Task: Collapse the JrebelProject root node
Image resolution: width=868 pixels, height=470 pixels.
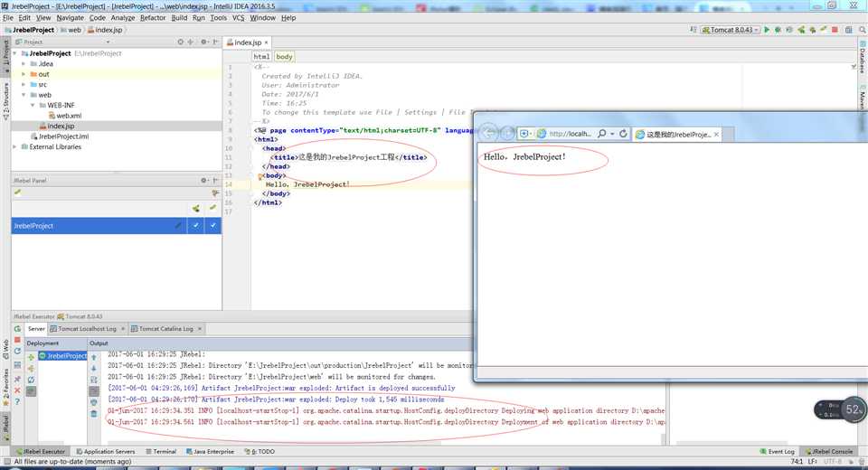Action: (15, 53)
